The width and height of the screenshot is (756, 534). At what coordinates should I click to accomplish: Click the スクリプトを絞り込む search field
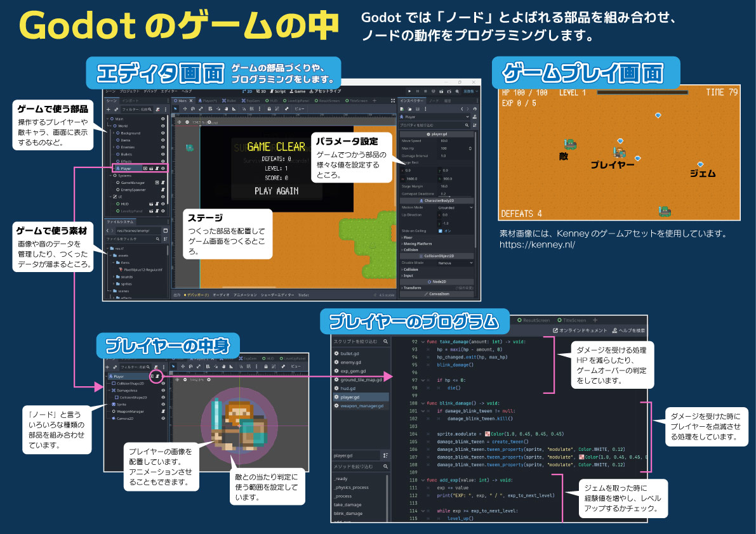[x=361, y=341]
